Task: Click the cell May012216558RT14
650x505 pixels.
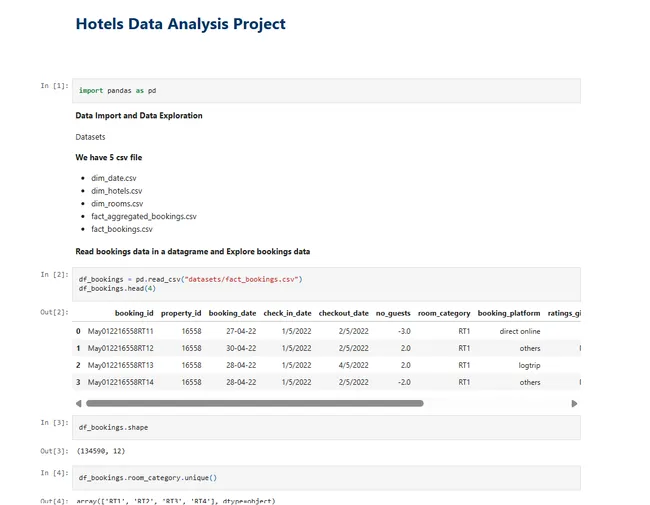Action: click(x=120, y=382)
